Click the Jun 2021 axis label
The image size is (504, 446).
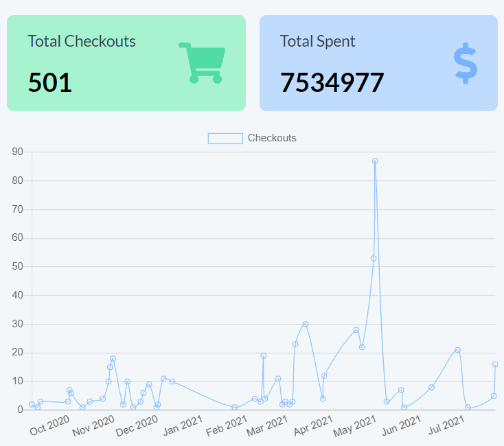click(401, 425)
